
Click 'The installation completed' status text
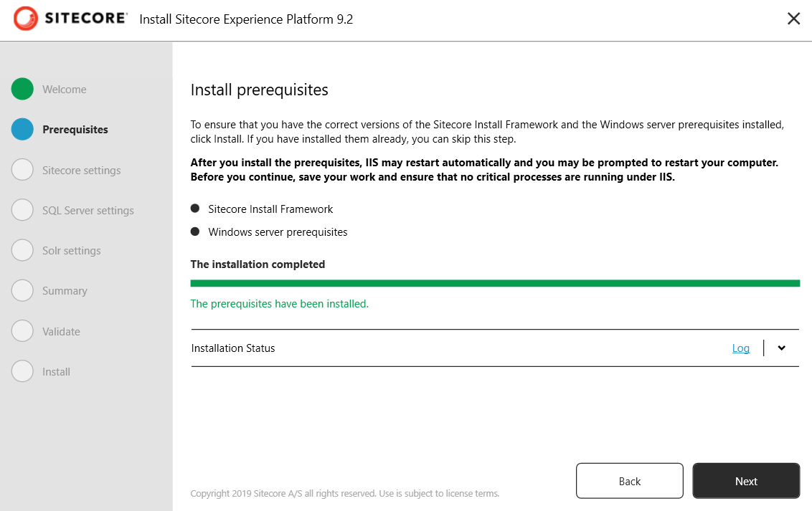tap(258, 264)
